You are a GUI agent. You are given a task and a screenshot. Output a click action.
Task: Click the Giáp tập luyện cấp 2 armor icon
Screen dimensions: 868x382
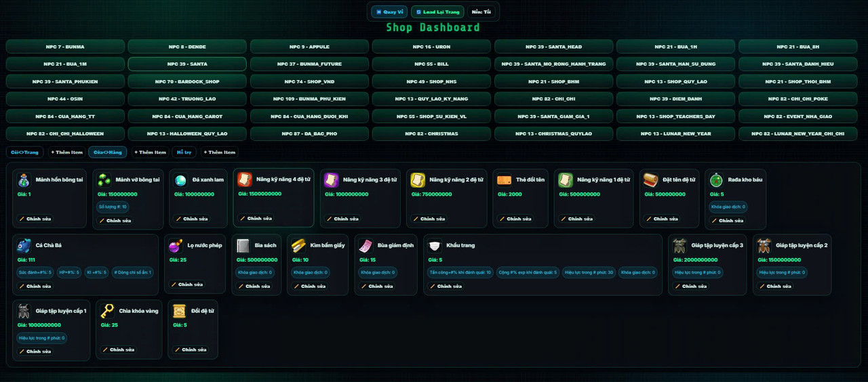point(764,246)
